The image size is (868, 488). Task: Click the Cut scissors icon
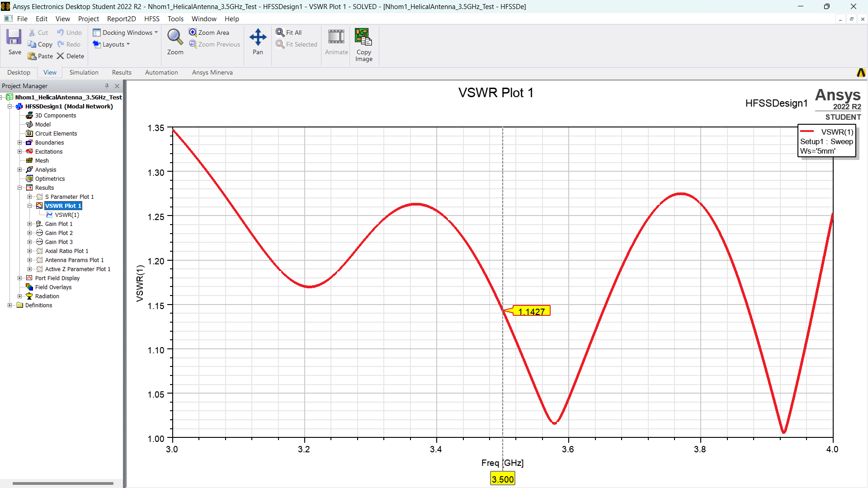[32, 33]
